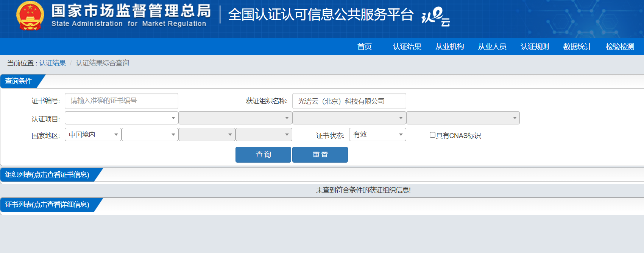This screenshot has height=253, width=644.
Task: Click the 认证结果综合查询 breadcrumb text
Action: coord(103,63)
